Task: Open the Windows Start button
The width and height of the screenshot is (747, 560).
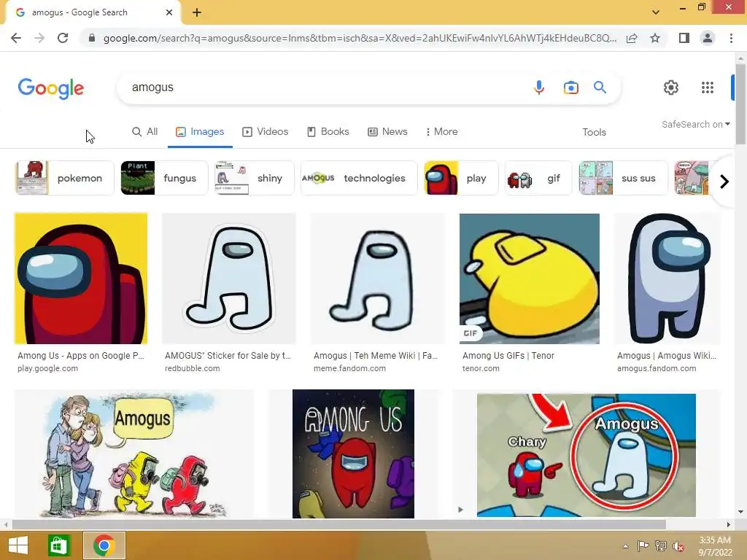Action: (18, 545)
